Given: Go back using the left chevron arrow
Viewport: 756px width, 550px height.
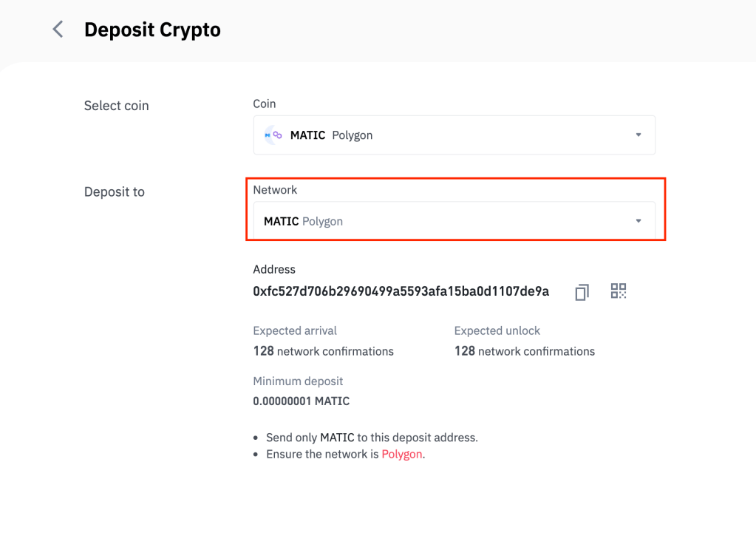Looking at the screenshot, I should click(58, 30).
